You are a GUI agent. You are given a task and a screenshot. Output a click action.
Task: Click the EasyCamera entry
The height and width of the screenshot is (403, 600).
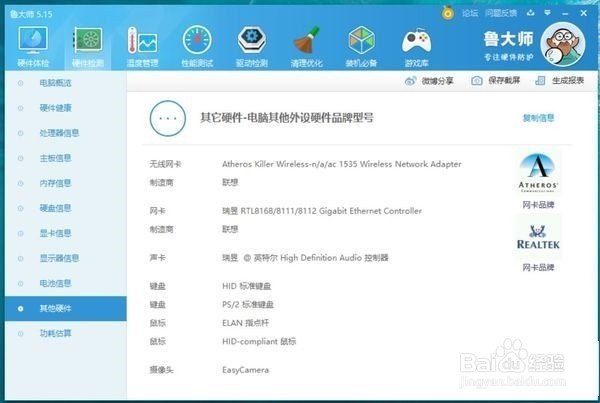(x=245, y=370)
